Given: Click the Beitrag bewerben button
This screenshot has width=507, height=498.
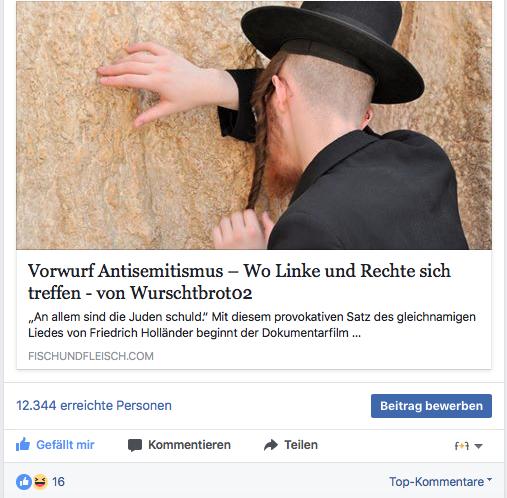Looking at the screenshot, I should point(431,406).
